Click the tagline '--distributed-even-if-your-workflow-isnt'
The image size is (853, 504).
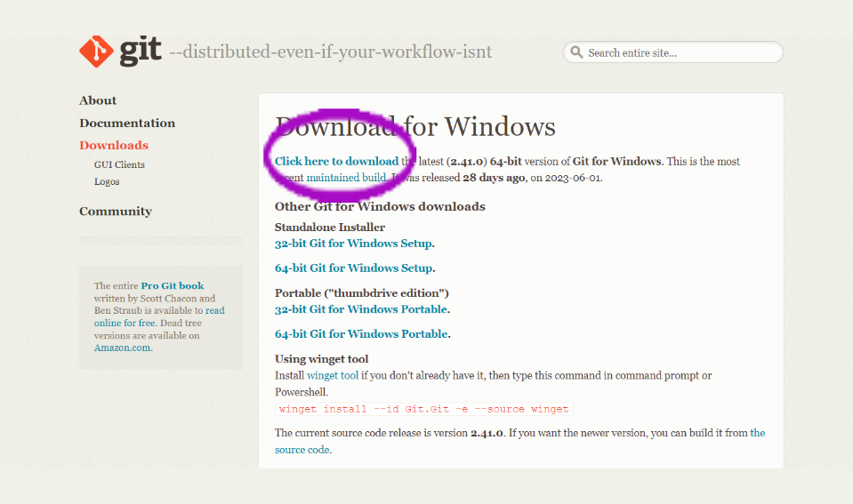(331, 52)
